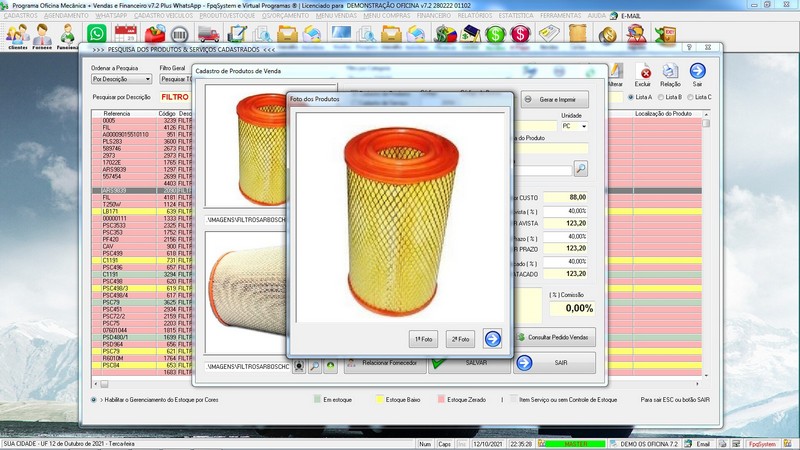Click the yellow ticket toolbar icon
The height and width of the screenshot is (450, 800).
tap(549, 34)
